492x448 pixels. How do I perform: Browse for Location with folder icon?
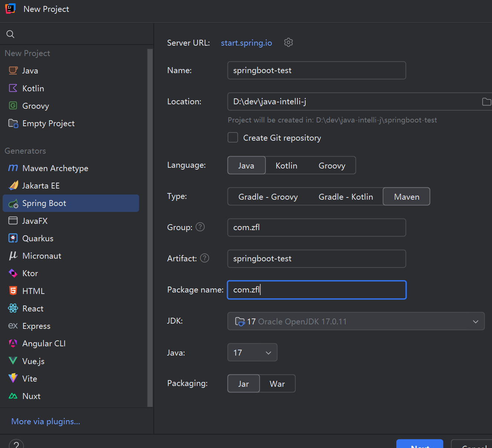(486, 101)
